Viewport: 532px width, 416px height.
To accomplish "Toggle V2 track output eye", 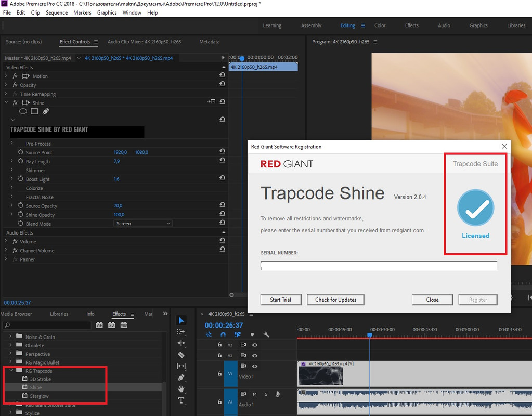I will tap(254, 355).
